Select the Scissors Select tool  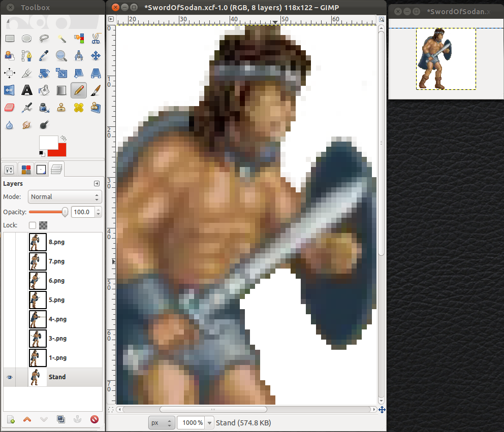click(x=96, y=39)
